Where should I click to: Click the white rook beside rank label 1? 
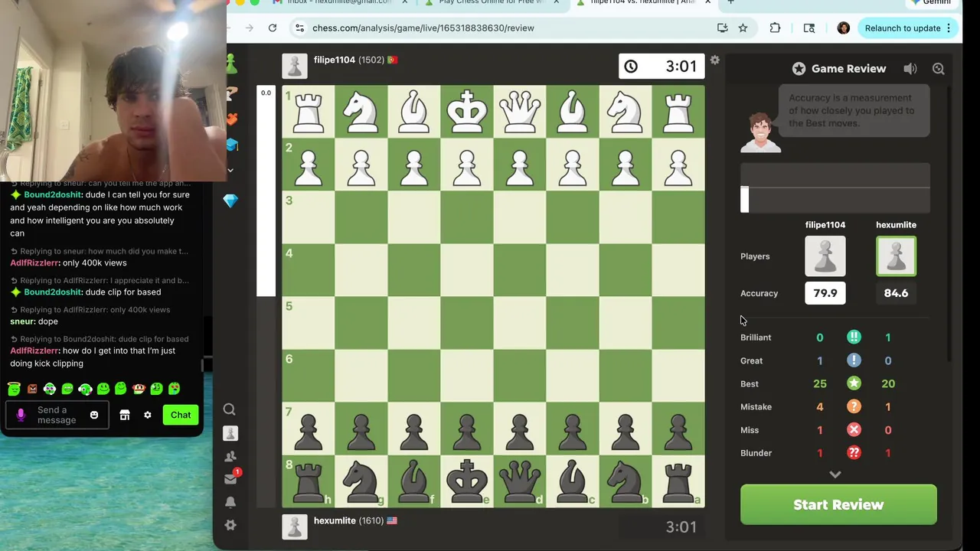309,111
